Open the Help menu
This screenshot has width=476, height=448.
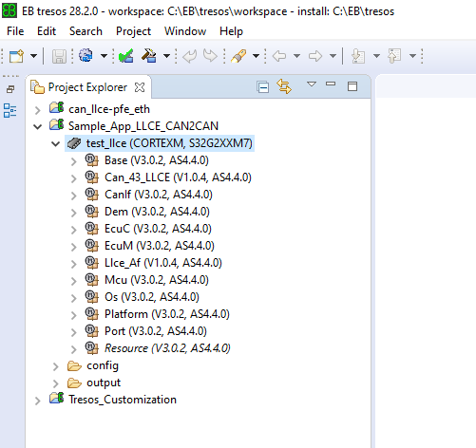click(231, 31)
